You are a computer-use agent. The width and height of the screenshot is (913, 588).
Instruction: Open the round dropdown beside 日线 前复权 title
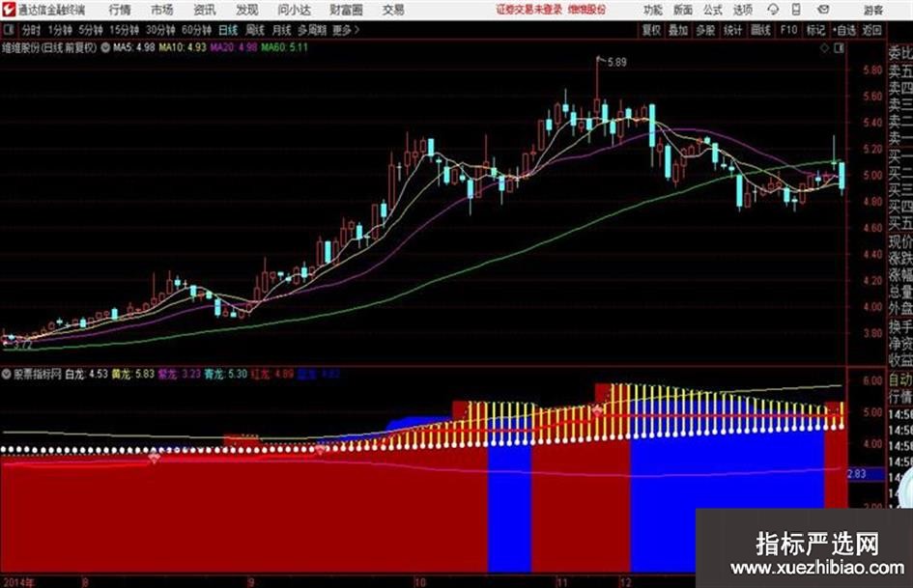coord(105,47)
